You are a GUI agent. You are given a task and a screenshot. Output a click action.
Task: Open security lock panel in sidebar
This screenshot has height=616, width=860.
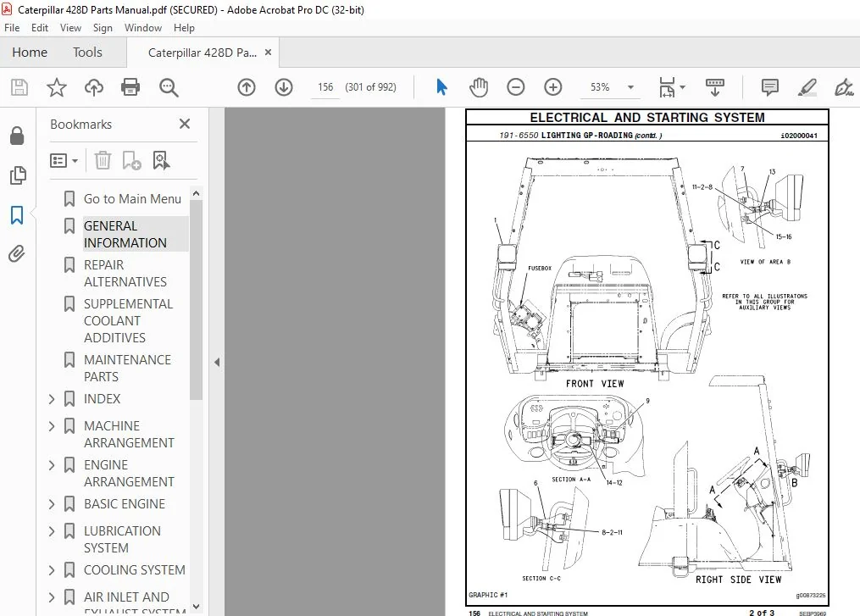coord(17,136)
